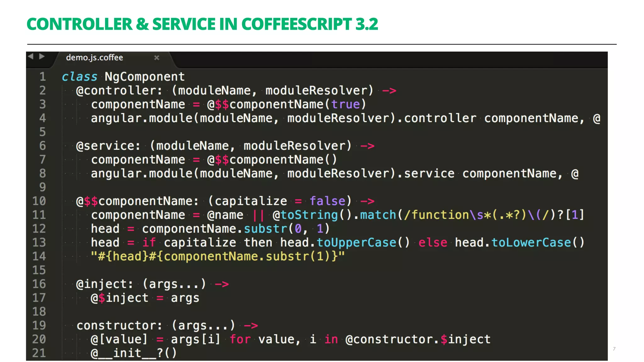Close the demo.js.coffee tab

coord(157,58)
